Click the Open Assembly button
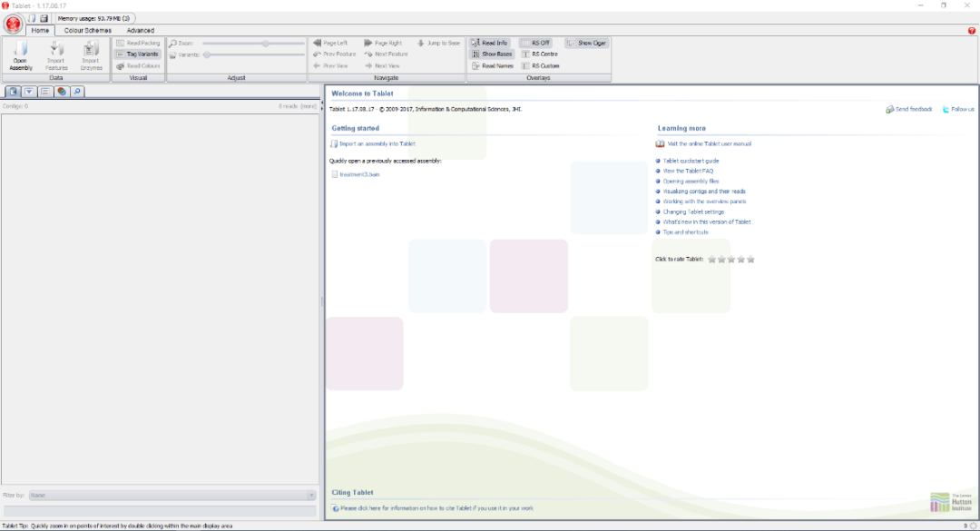The height and width of the screenshot is (531, 980). pyautogui.click(x=21, y=55)
